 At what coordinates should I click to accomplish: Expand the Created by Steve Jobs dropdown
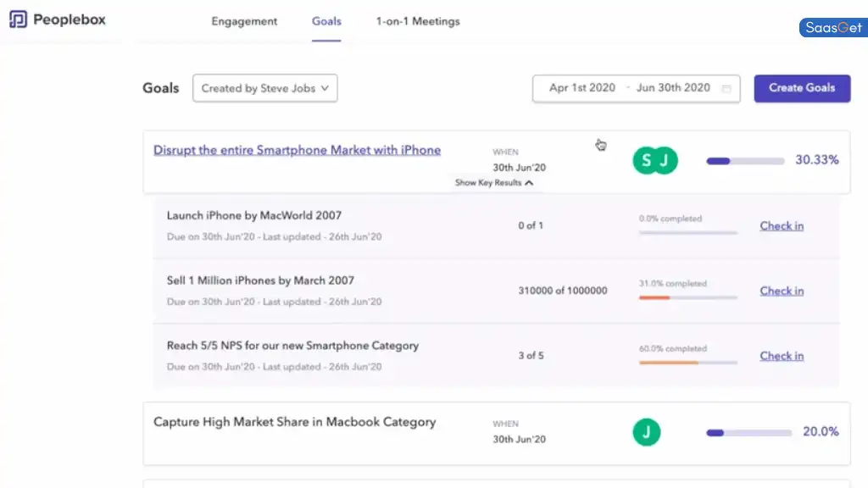tap(265, 88)
